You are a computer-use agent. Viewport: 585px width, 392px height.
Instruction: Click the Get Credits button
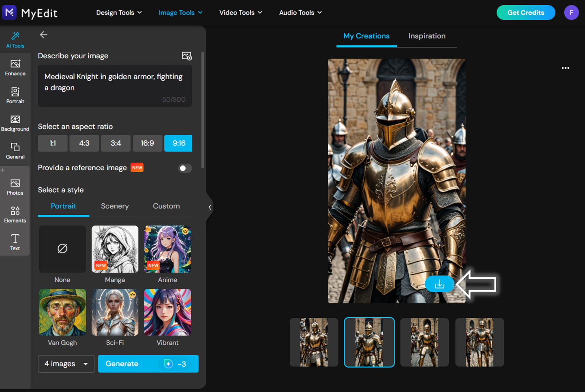pos(526,13)
